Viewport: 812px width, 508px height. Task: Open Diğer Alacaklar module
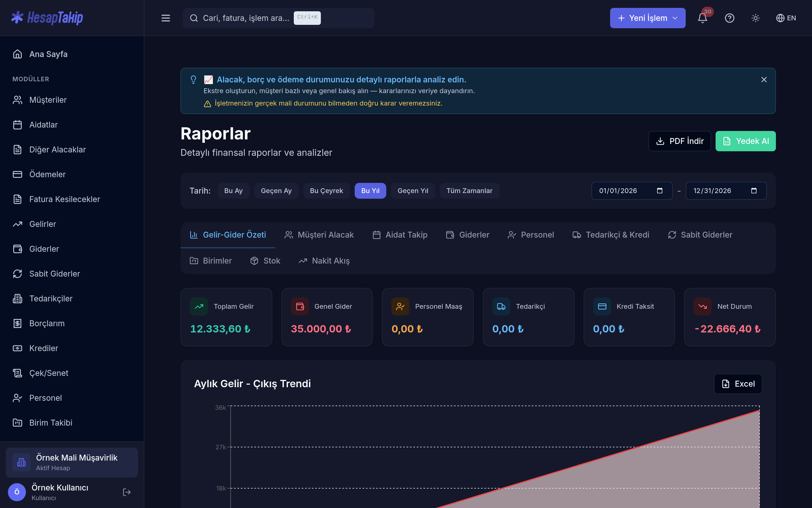pos(72,150)
